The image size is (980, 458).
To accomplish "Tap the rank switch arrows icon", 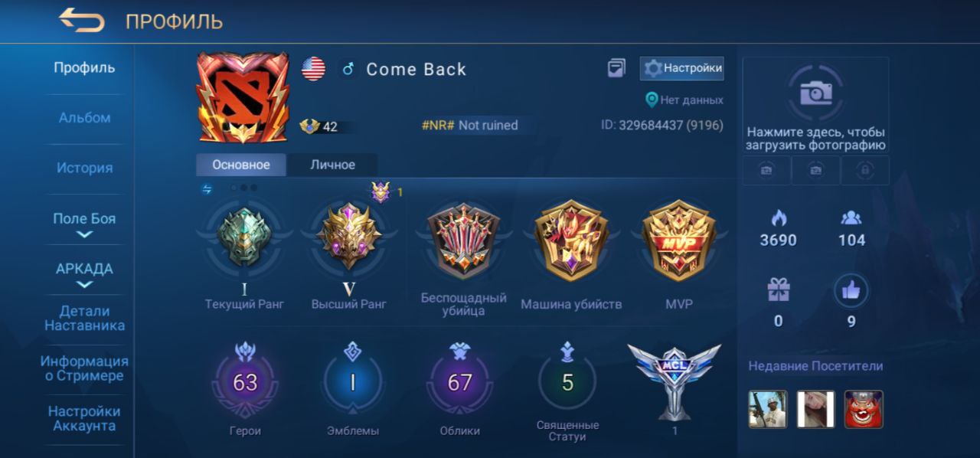I will click(x=207, y=189).
